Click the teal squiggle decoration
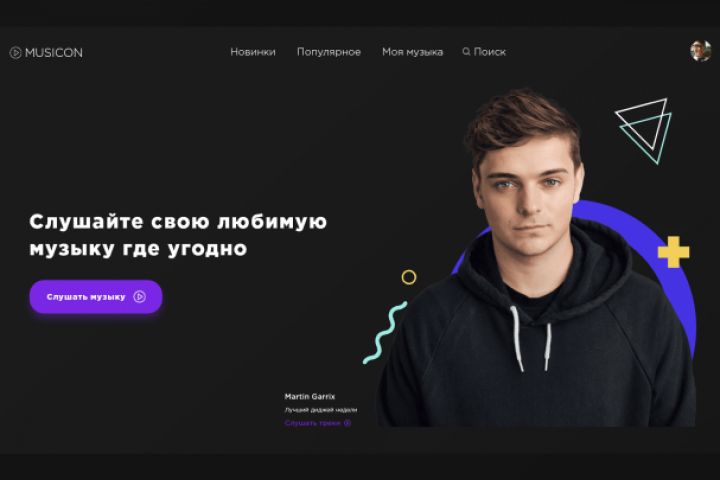The image size is (720, 480). (385, 333)
